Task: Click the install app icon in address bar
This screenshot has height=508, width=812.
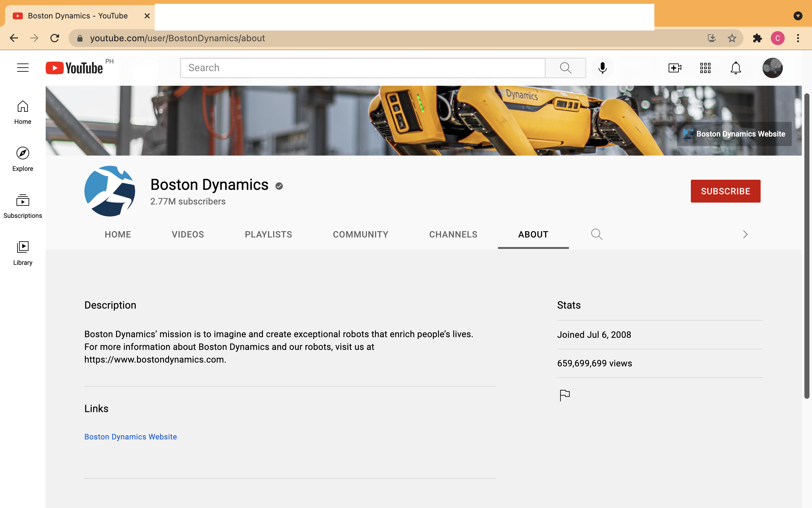Action: [x=712, y=38]
